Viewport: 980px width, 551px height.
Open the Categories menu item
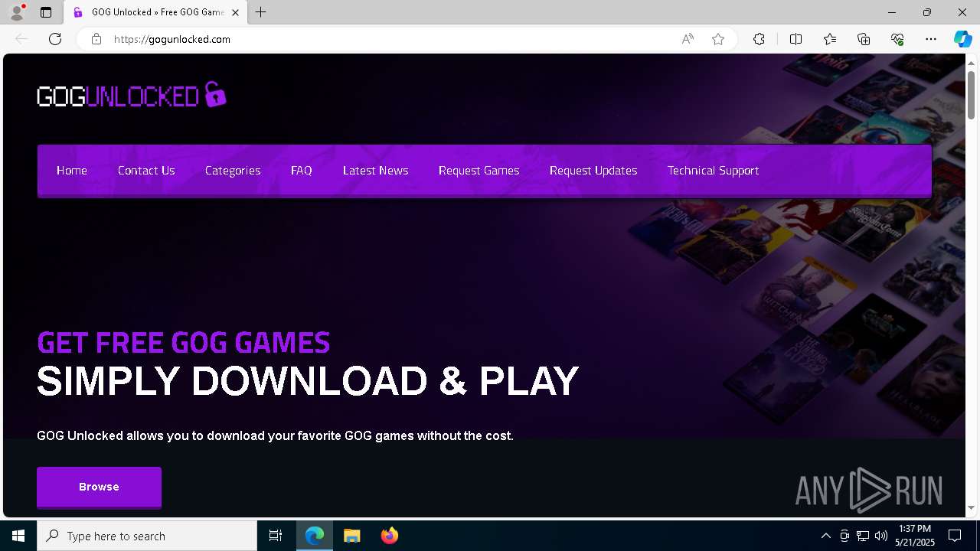click(x=233, y=171)
